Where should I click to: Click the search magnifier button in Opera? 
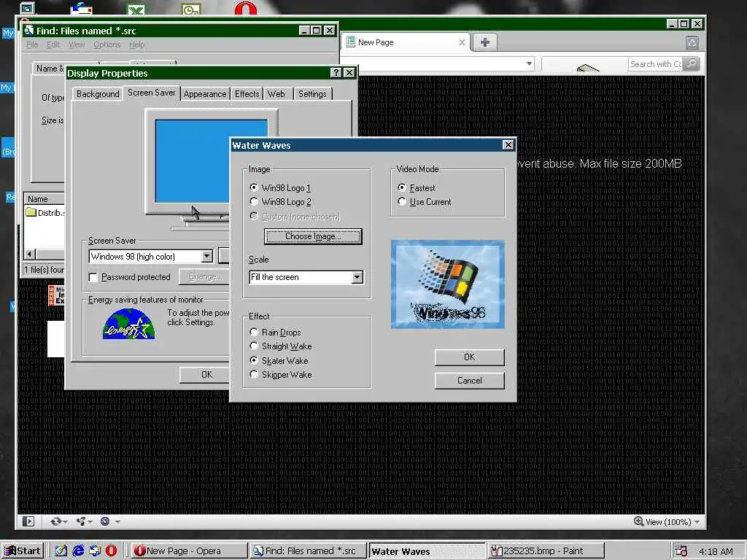point(692,63)
